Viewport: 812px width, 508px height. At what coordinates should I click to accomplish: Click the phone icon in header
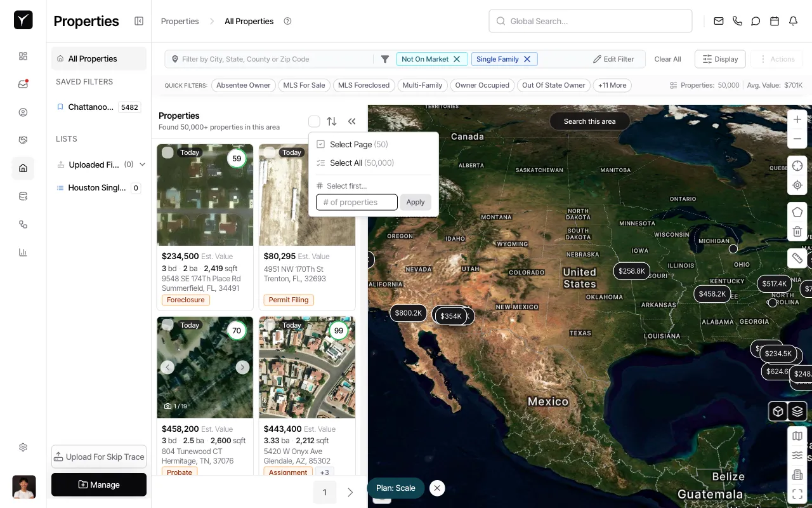737,21
